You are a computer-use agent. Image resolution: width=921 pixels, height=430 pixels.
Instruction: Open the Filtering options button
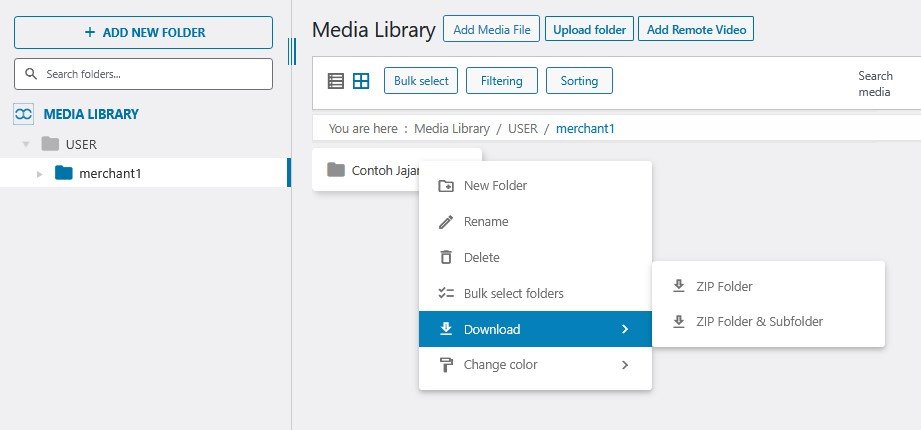point(502,81)
